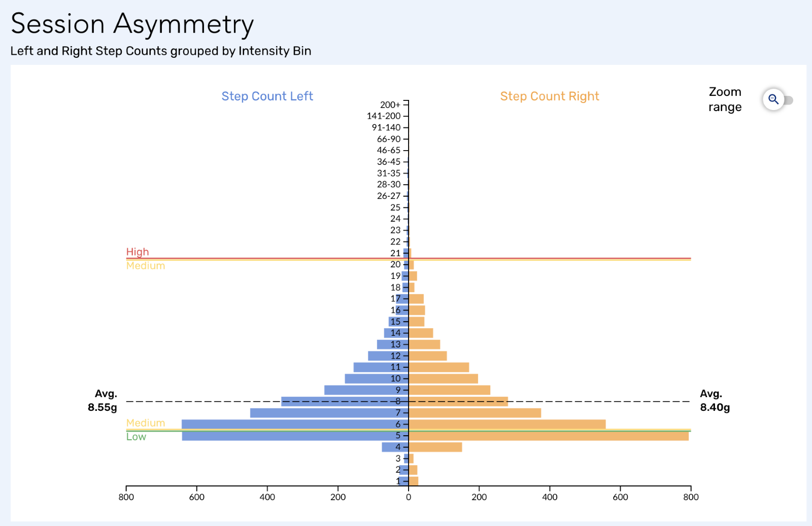
Task: Click the 'Step Count Left' heading
Action: click(x=267, y=96)
